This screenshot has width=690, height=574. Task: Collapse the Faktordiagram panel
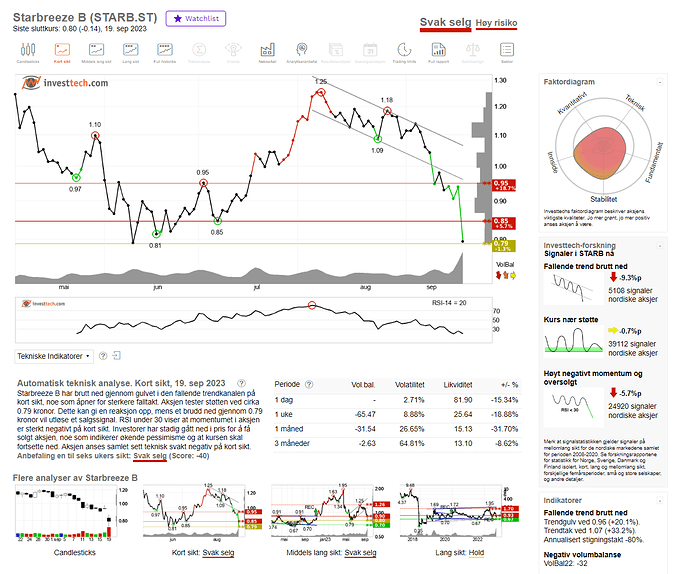(660, 82)
